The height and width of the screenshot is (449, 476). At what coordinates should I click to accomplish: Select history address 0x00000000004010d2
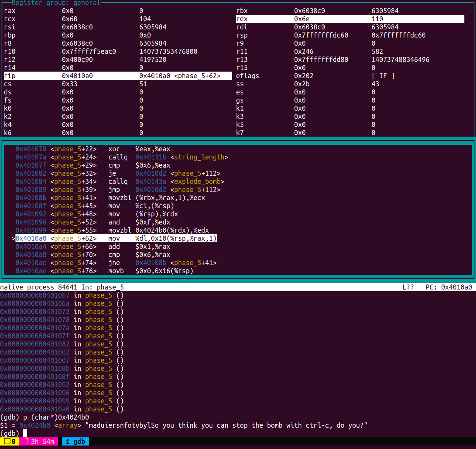pos(35,352)
